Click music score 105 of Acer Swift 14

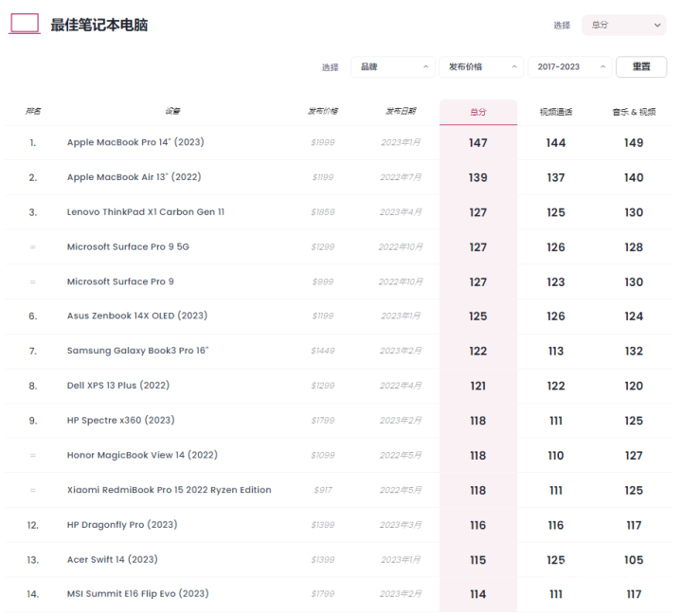634,560
